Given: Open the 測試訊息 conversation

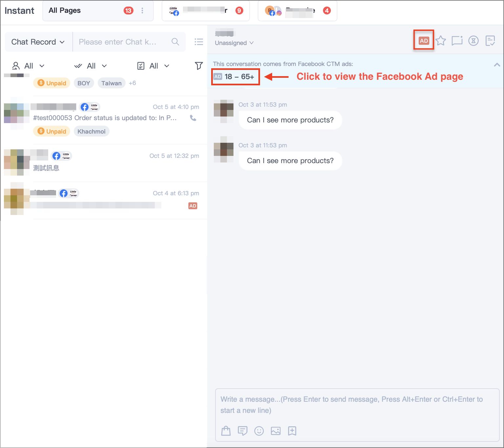Looking at the screenshot, I should coord(104,163).
